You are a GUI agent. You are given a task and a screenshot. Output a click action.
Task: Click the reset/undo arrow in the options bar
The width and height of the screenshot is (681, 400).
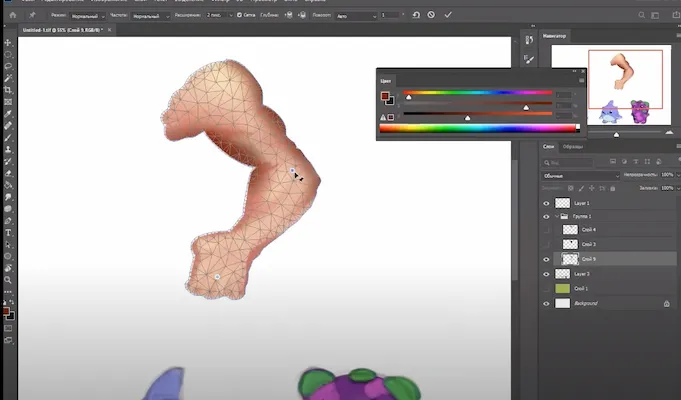point(416,16)
